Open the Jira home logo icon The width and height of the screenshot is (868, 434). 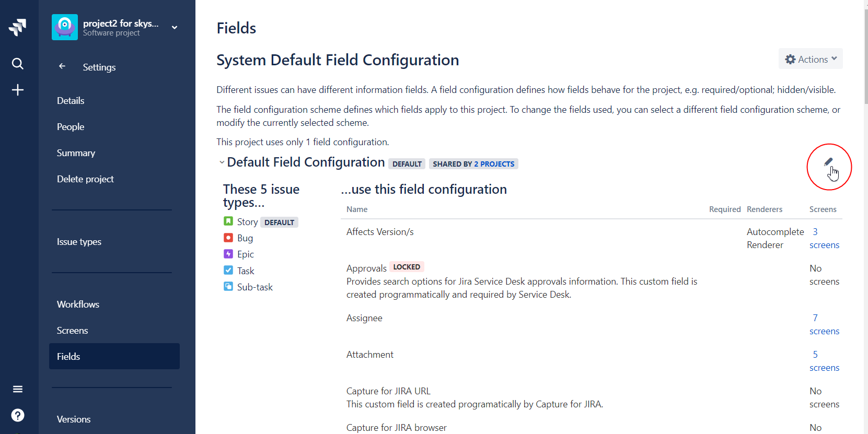[18, 27]
